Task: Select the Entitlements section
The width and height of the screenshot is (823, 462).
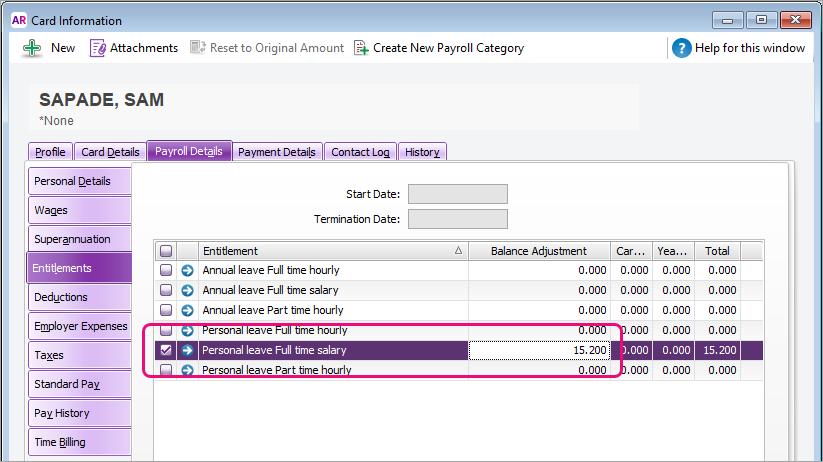Action: (x=79, y=268)
